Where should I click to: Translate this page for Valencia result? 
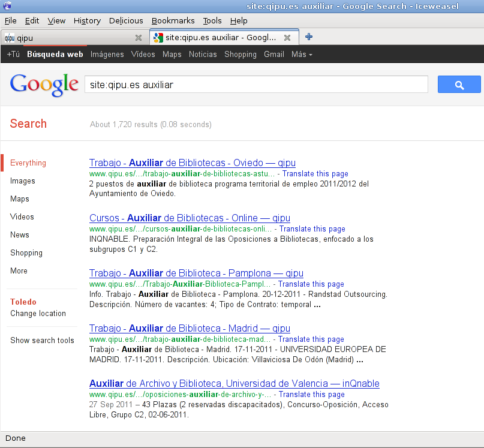tap(311, 394)
